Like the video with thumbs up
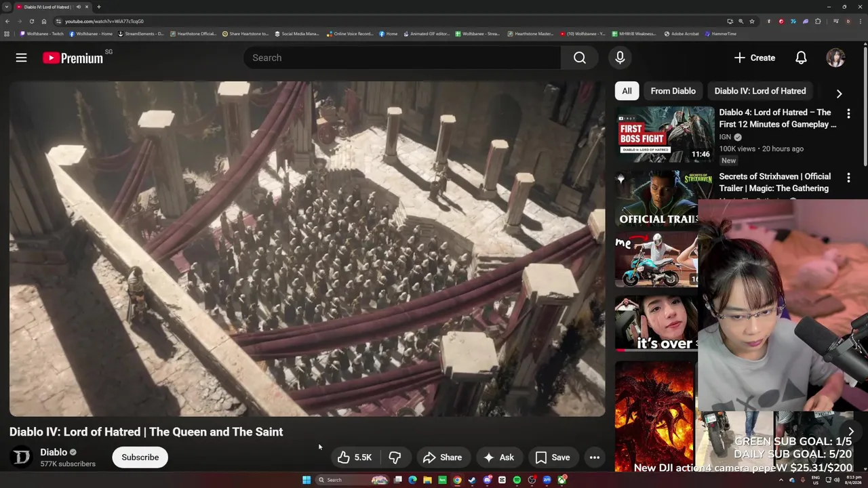Screen dimensions: 868x488 [355, 457]
